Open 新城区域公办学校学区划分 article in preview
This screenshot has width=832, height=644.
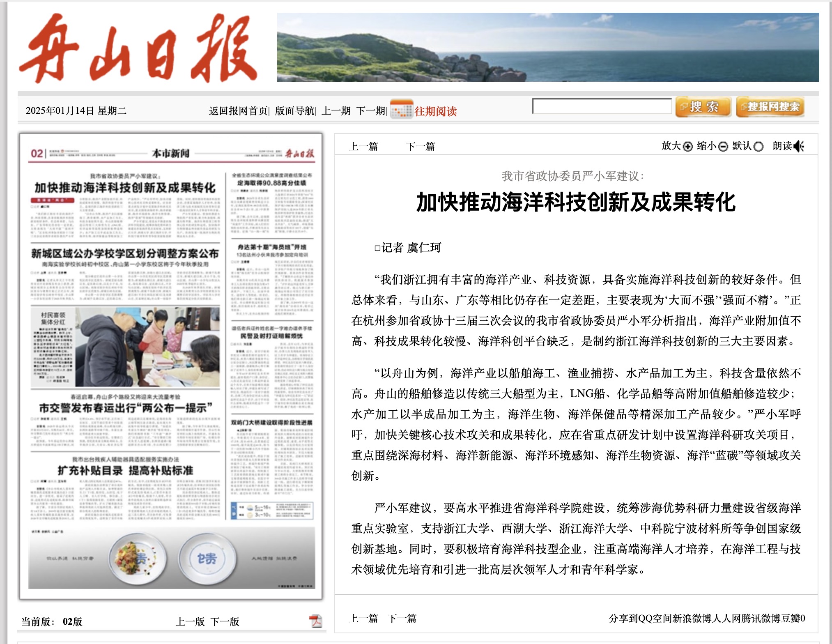click(125, 253)
